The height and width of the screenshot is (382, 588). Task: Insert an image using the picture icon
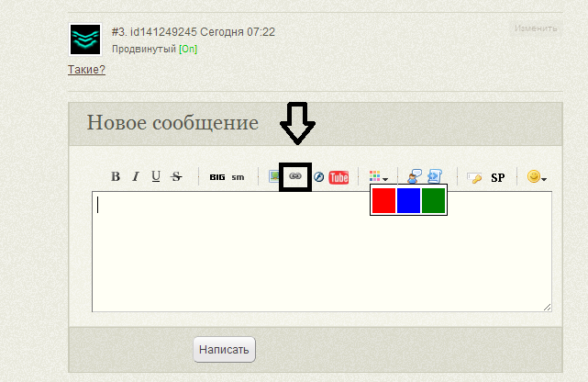tap(274, 176)
